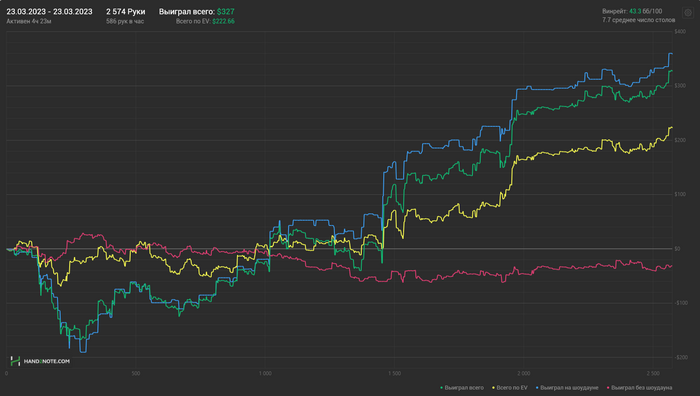Click "7.7 среднее число столов" text
Image resolution: width=700 pixels, height=396 pixels.
coord(638,20)
